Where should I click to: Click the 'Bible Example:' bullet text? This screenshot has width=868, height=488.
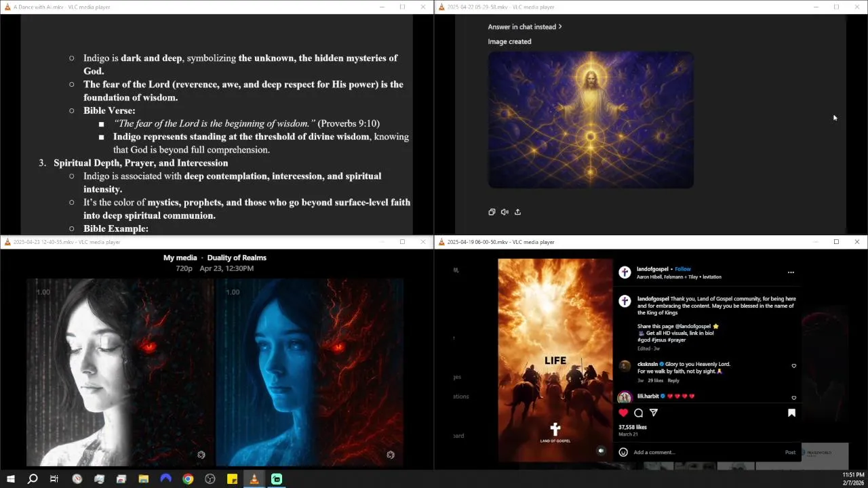[x=116, y=228]
